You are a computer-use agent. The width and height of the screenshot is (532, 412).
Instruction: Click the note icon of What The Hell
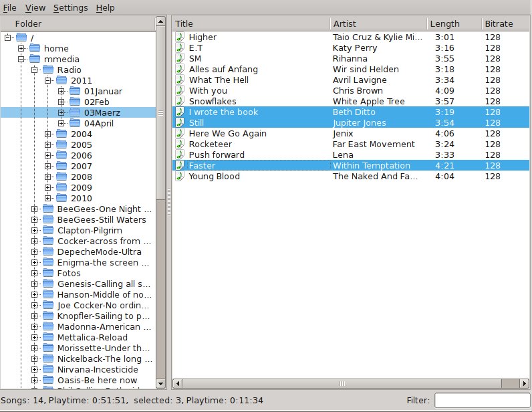pos(180,80)
